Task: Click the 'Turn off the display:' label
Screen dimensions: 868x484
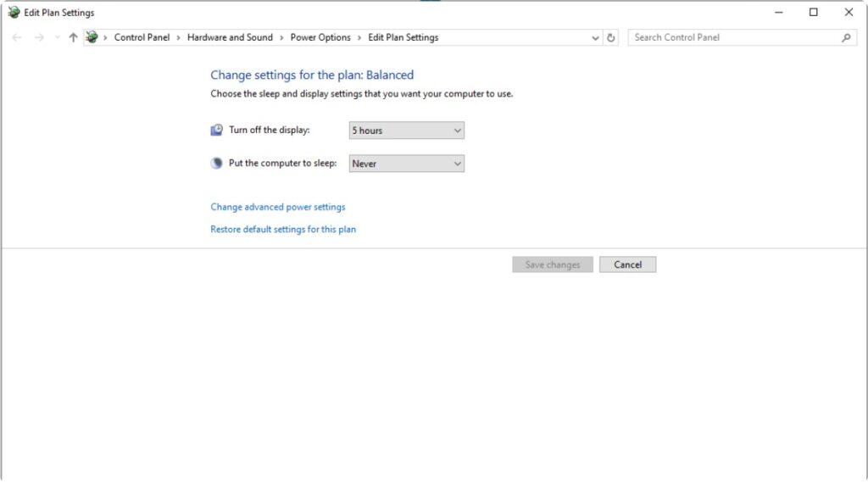Action: [x=270, y=130]
